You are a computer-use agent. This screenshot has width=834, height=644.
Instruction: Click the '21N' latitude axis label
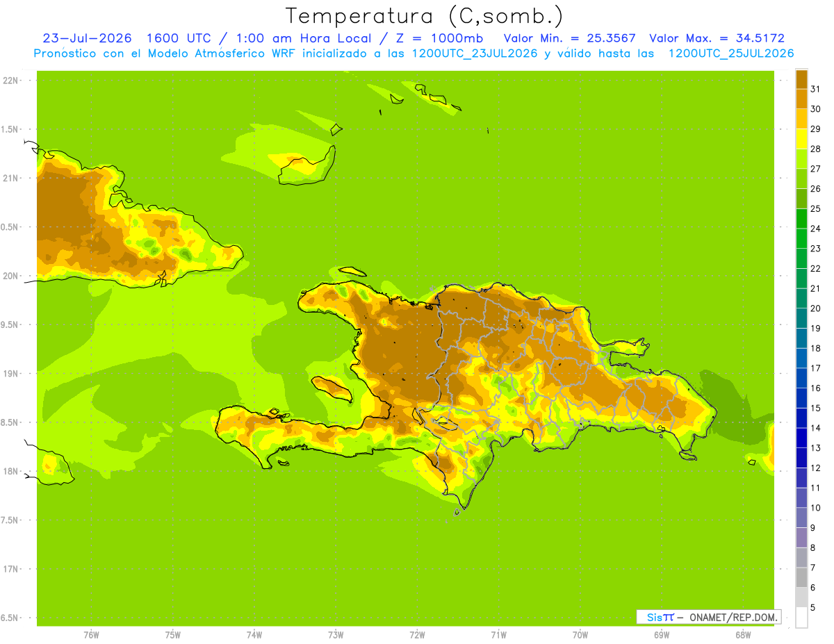point(10,179)
